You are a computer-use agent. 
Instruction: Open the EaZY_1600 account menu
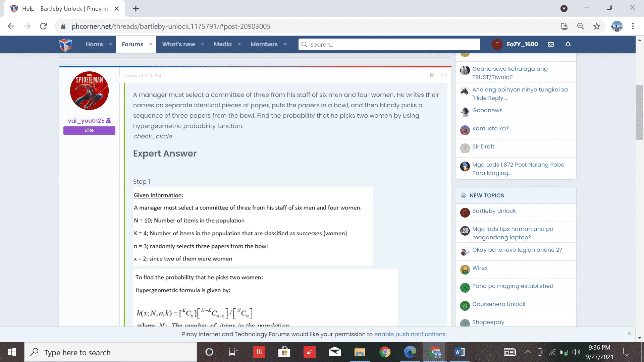[515, 44]
